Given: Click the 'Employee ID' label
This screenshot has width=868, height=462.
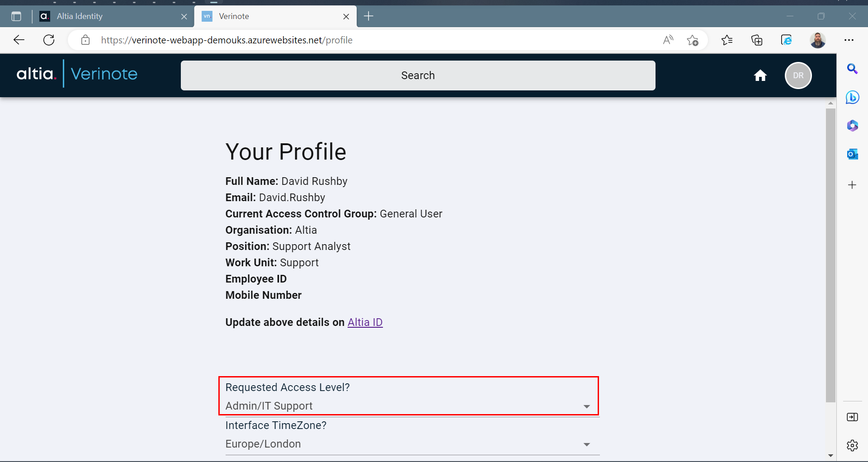Looking at the screenshot, I should click(256, 279).
